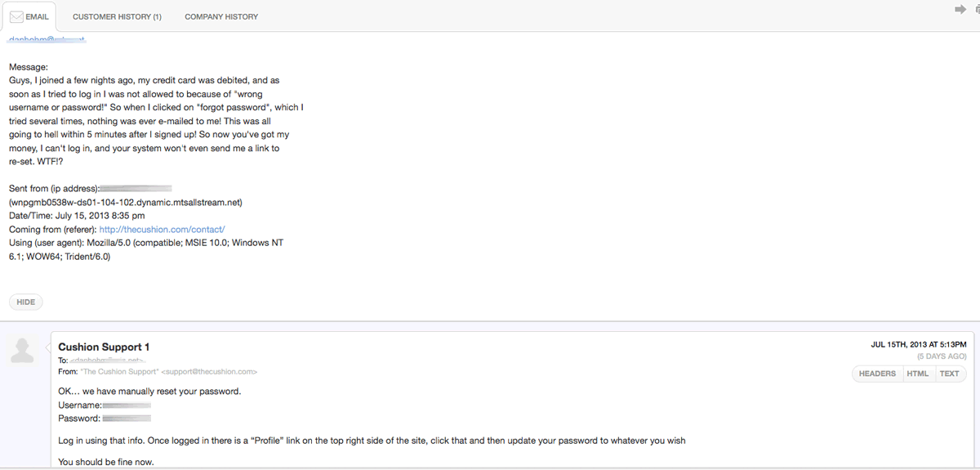
Task: Click the print icon at top right
Action: [977, 9]
